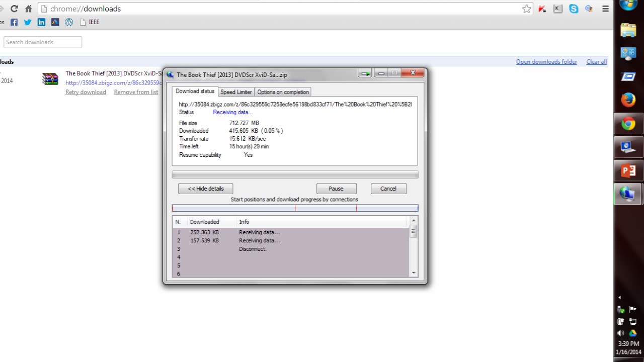Switch to the Speed Limiter tab
The width and height of the screenshot is (644, 362).
pyautogui.click(x=236, y=92)
